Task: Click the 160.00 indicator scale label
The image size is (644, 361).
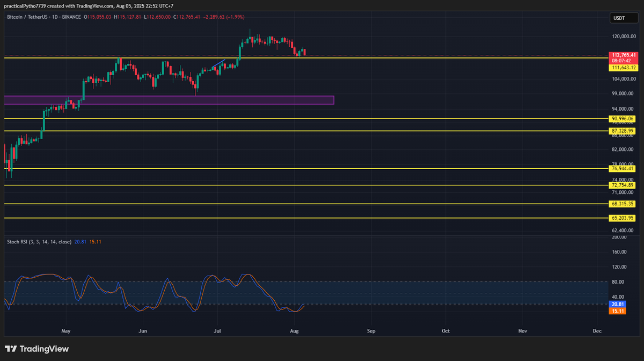Action: click(619, 251)
